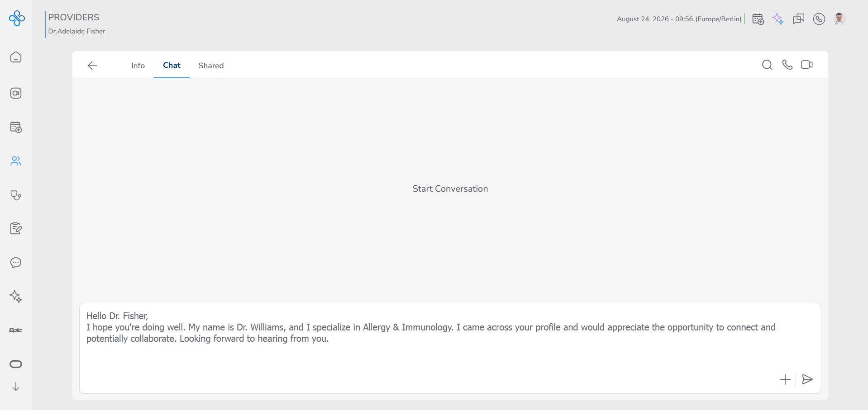Image resolution: width=868 pixels, height=410 pixels.
Task: Start a voice call with Dr. Fisher
Action: pos(787,65)
